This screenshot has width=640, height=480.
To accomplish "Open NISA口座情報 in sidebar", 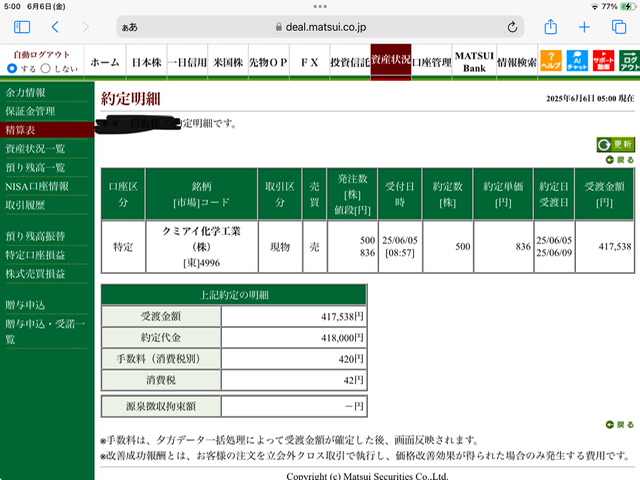I will [37, 187].
